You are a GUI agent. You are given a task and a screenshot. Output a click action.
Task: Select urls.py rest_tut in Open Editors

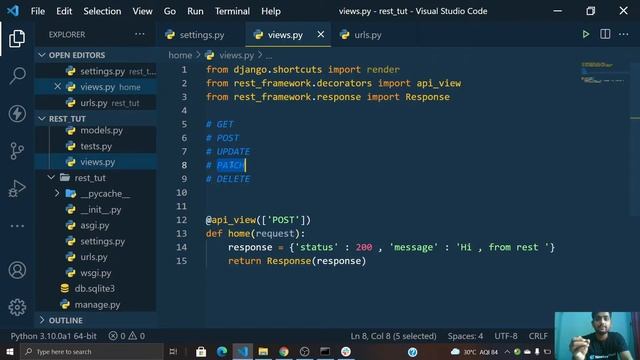pos(96,103)
